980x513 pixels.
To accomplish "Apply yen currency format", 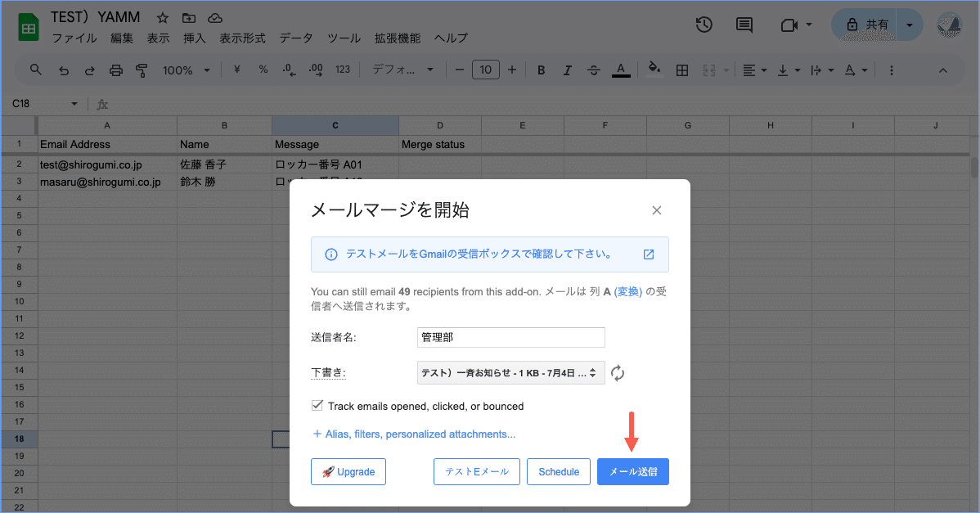I will point(237,70).
